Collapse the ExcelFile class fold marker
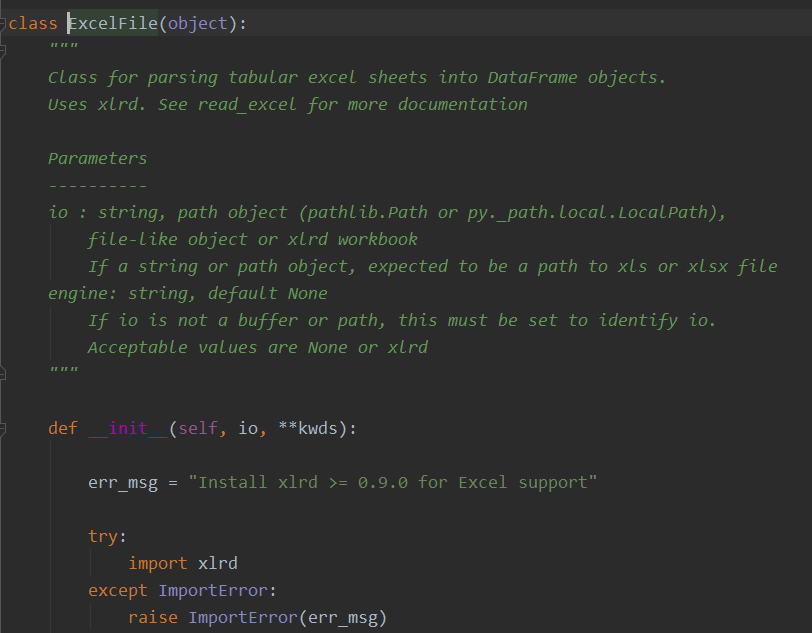The width and height of the screenshot is (812, 633). coord(2,23)
